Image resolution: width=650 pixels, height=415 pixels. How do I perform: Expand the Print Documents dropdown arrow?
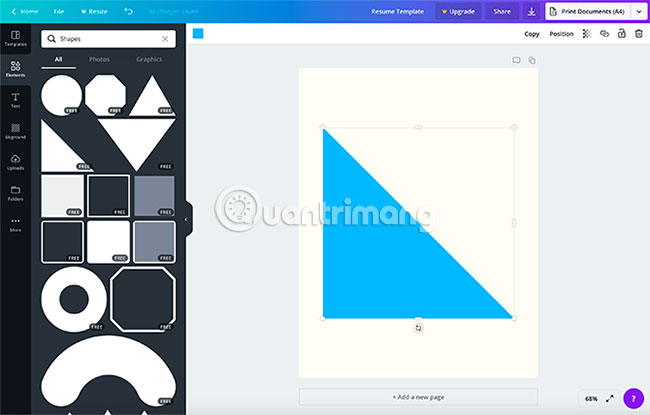[639, 12]
